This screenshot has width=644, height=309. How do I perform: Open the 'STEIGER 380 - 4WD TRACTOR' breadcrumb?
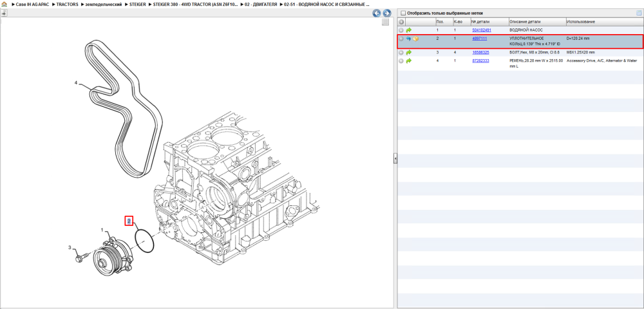pyautogui.click(x=196, y=4)
